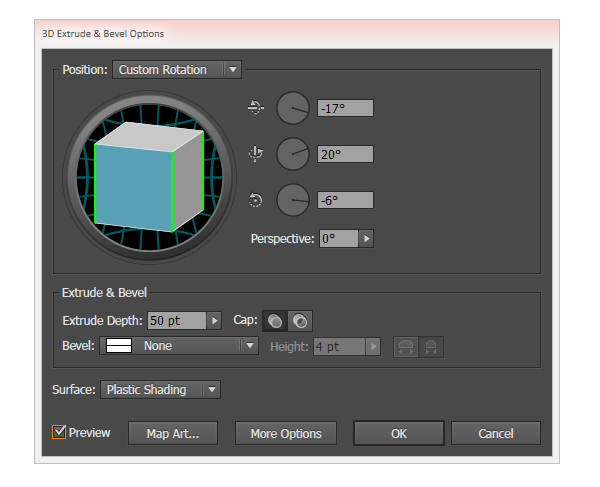Viewport: 600px width, 487px height.
Task: Open the Surface shading dropdown
Action: (210, 390)
